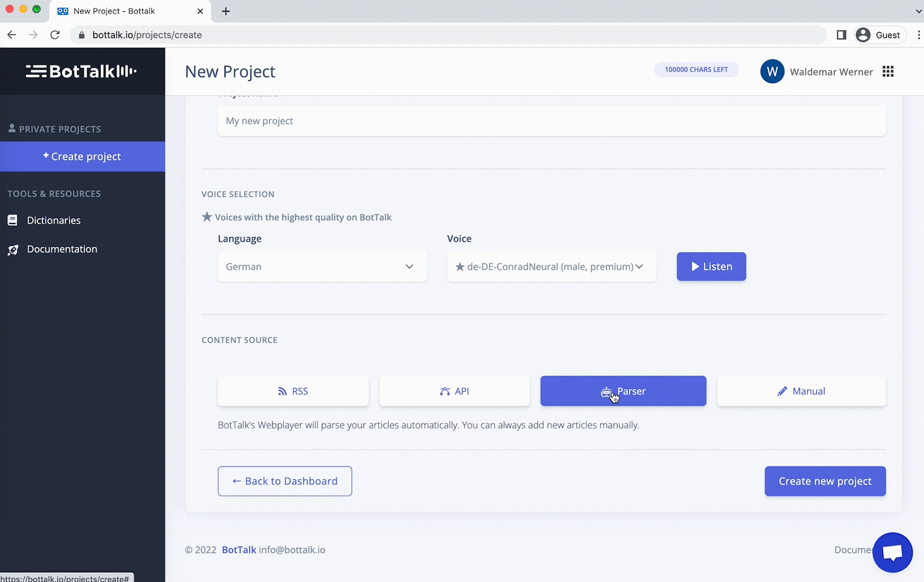Image resolution: width=924 pixels, height=582 pixels.
Task: Go Back to Dashboard
Action: pyautogui.click(x=285, y=481)
